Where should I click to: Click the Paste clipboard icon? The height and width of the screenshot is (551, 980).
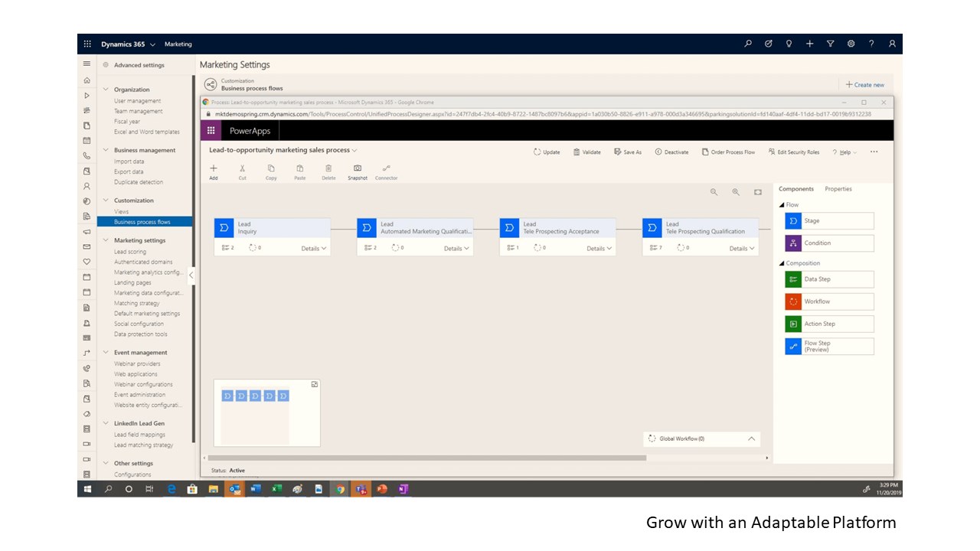click(x=299, y=168)
